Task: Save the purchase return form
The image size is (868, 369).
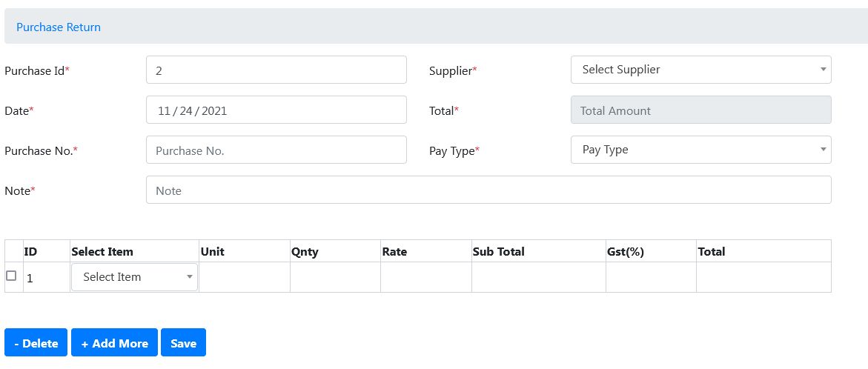Action: tap(183, 343)
